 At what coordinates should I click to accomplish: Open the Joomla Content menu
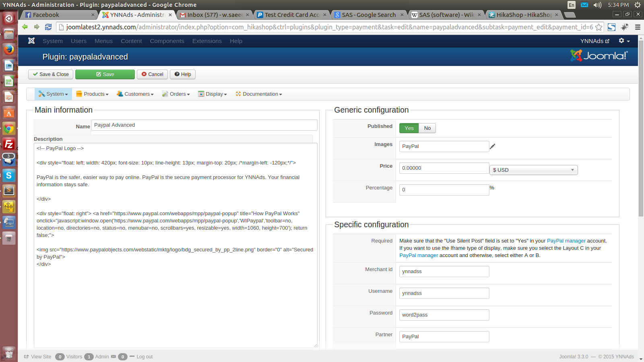point(131,41)
